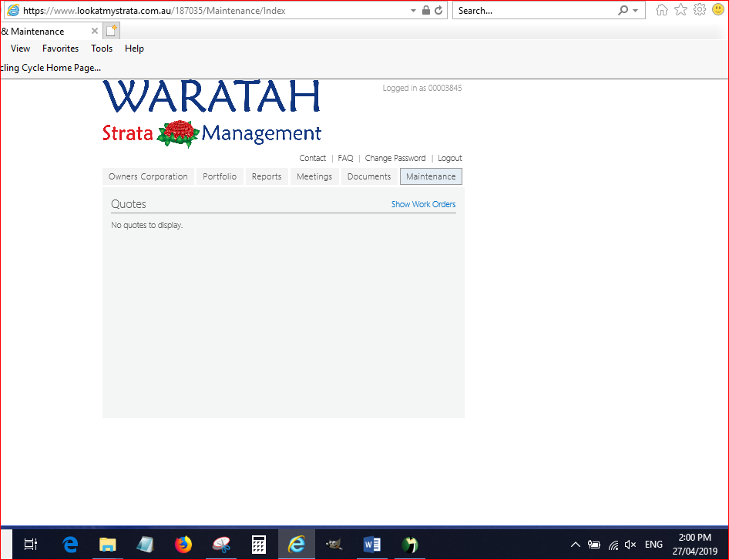Open the Cycle Home Page favorites bar link

tap(51, 68)
